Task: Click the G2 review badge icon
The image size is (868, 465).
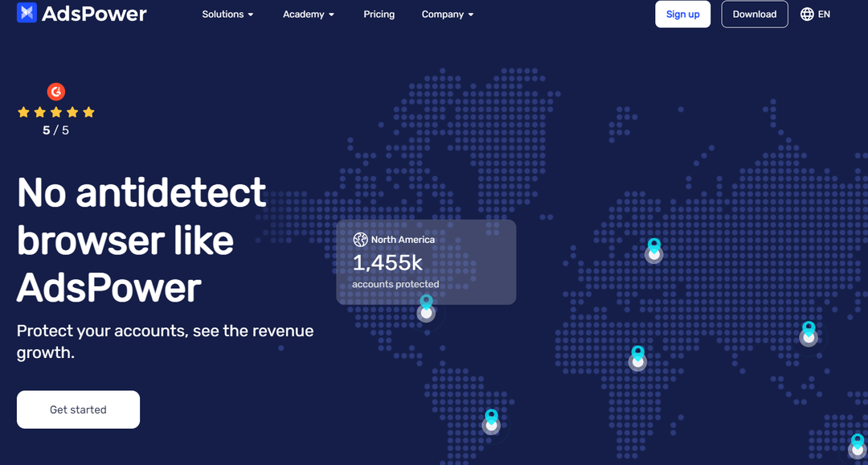Action: point(56,92)
